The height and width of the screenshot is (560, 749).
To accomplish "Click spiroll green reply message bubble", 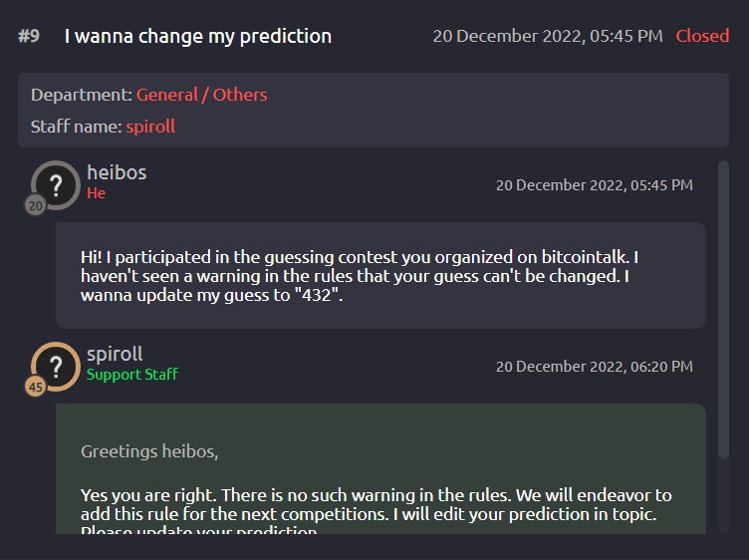I will 380,468.
